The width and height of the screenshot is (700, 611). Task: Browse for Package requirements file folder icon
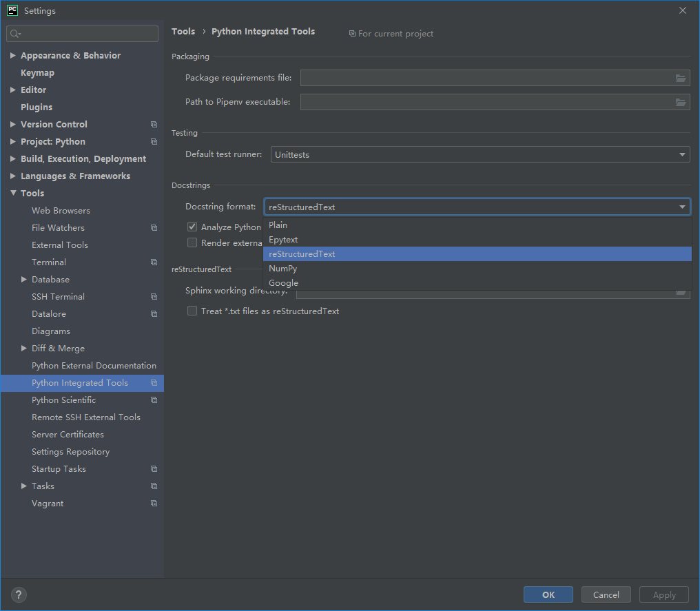680,78
